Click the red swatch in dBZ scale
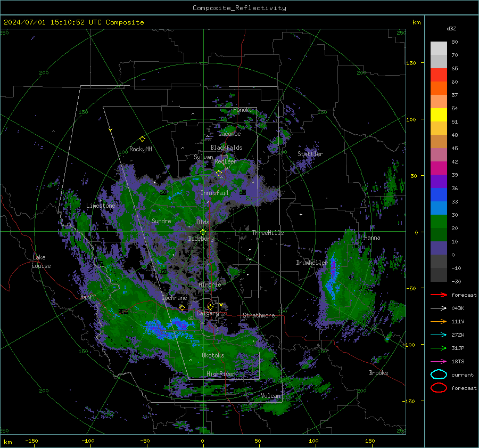The image size is (479, 448). point(439,75)
